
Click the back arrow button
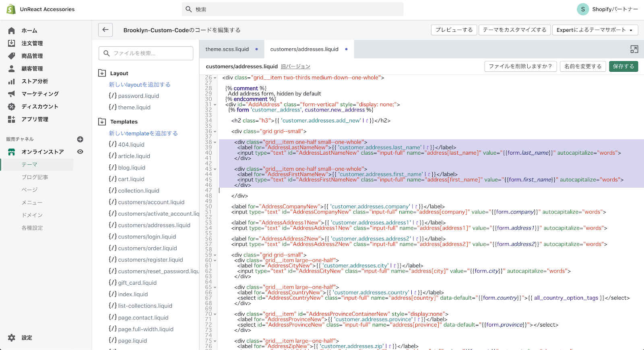pos(105,30)
